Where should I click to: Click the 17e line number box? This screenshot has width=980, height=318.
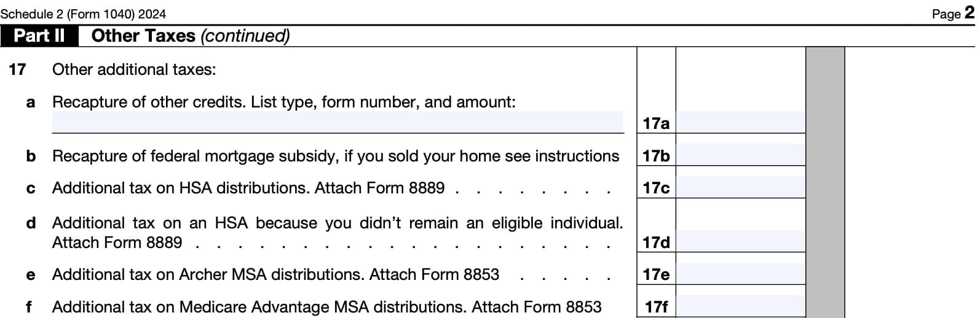(x=656, y=274)
